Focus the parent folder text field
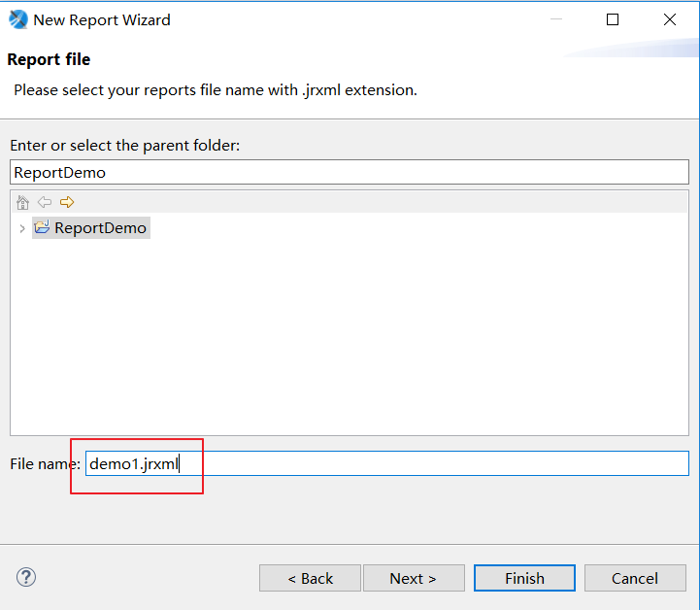 (349, 172)
